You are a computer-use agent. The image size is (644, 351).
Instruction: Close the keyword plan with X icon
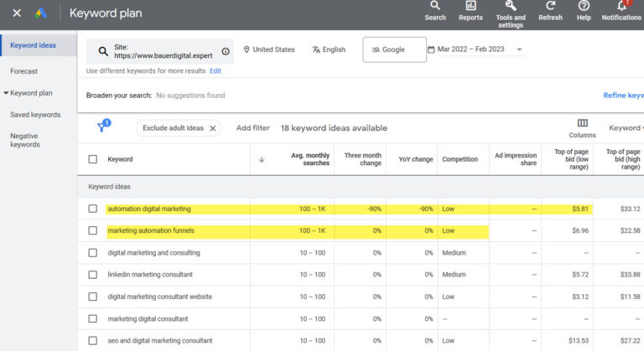17,13
